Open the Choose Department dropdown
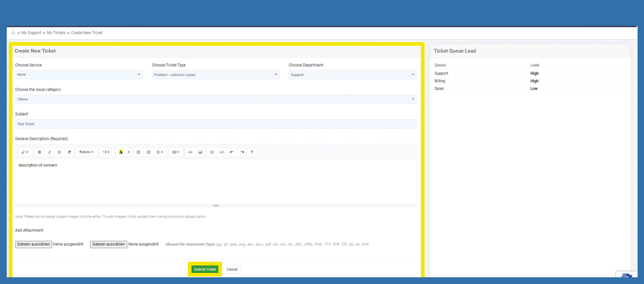 pos(352,75)
